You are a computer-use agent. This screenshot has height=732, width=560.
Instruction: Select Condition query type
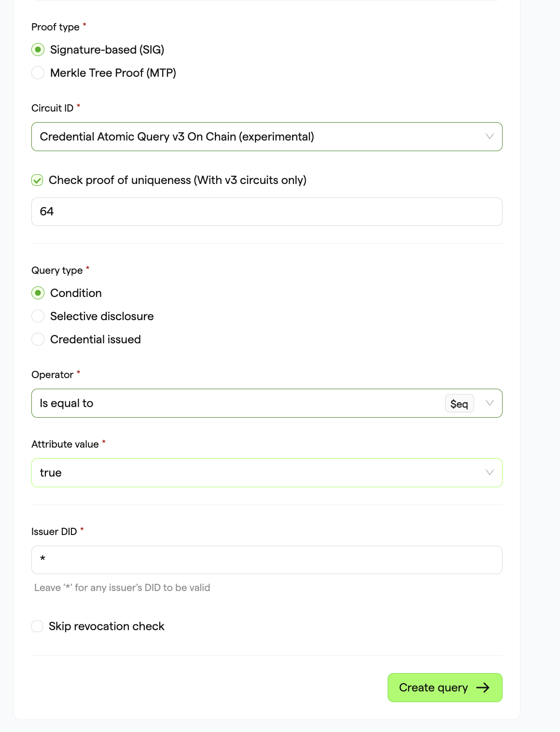pos(38,293)
